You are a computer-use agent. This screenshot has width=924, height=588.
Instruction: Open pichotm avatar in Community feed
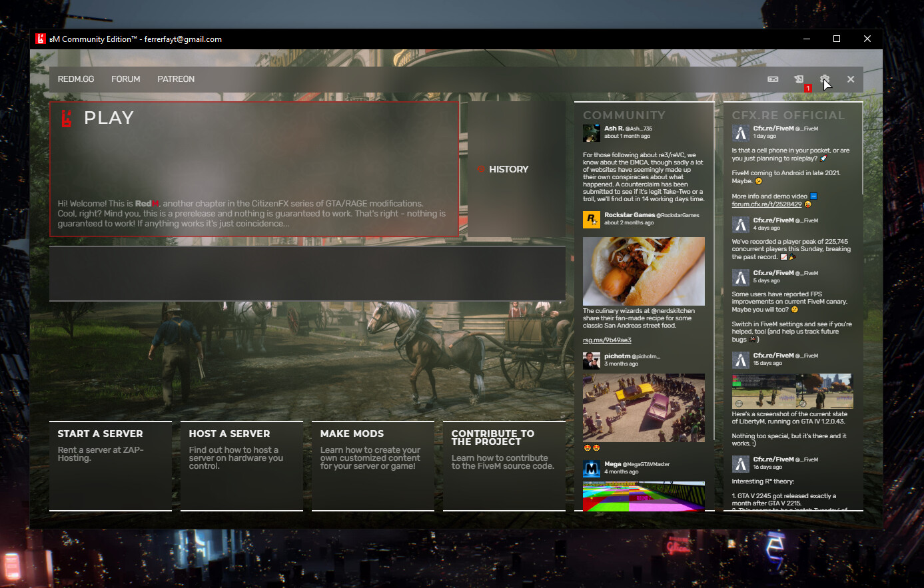pyautogui.click(x=592, y=360)
